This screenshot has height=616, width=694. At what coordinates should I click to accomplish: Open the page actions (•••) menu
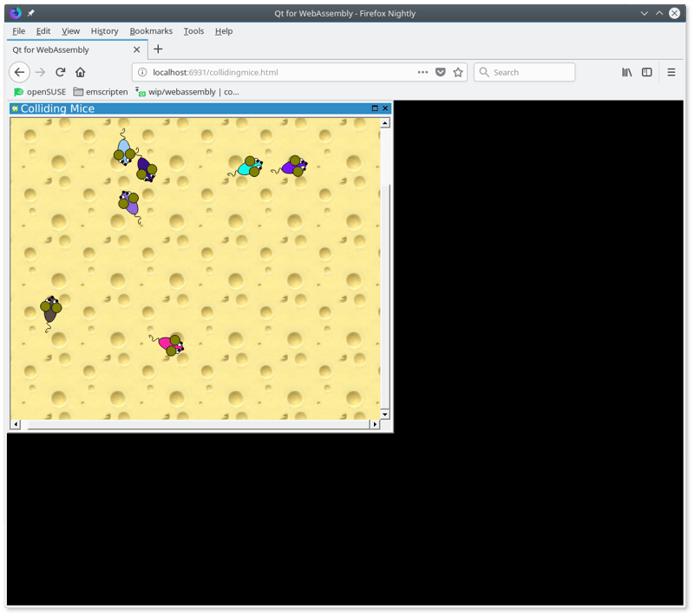click(x=422, y=72)
